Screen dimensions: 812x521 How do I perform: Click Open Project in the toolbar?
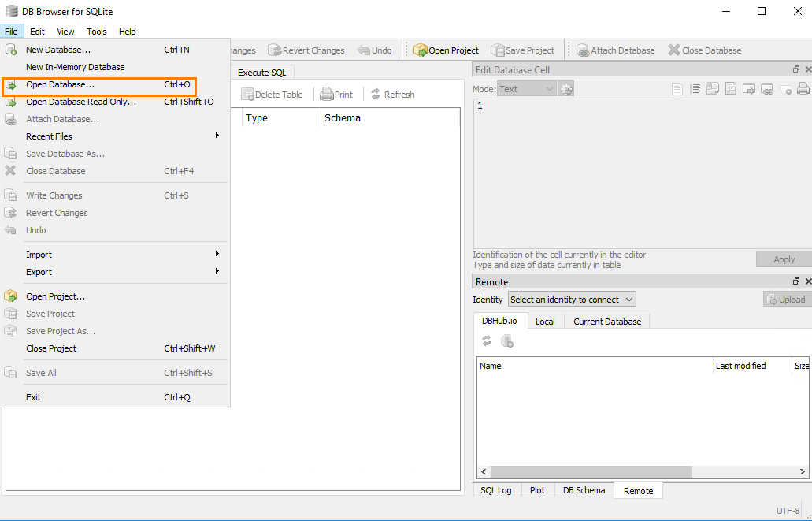pyautogui.click(x=447, y=50)
